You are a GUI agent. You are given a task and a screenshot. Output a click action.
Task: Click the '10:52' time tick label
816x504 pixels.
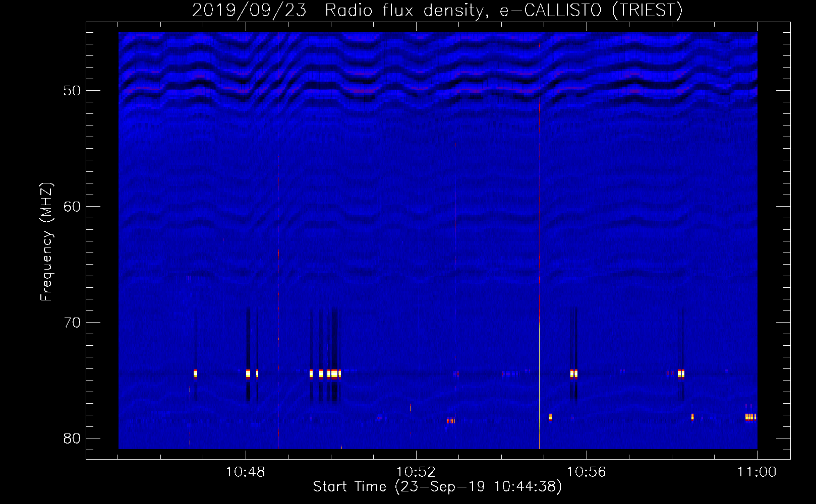[416, 472]
